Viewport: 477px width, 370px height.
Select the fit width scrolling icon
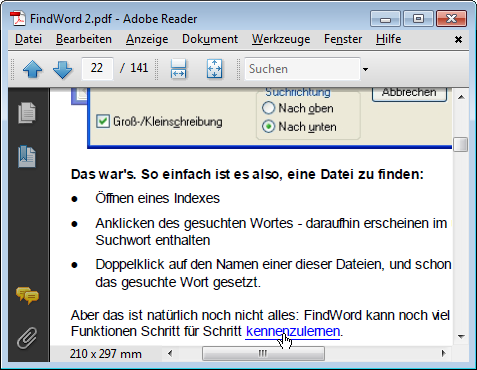point(179,69)
